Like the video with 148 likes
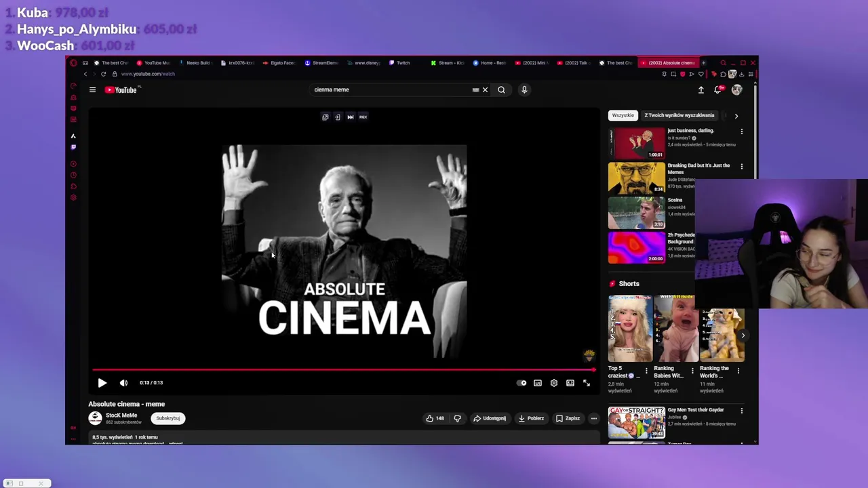 (435, 418)
